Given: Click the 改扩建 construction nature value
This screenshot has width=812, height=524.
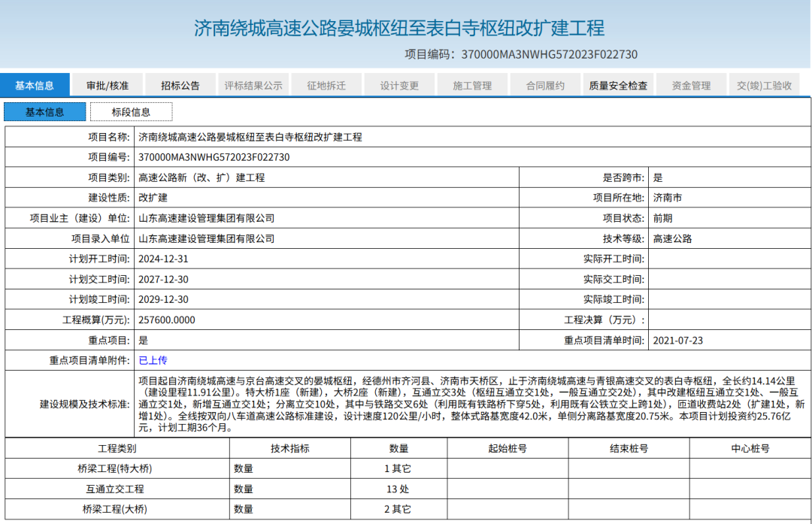Looking at the screenshot, I should click(x=153, y=198).
